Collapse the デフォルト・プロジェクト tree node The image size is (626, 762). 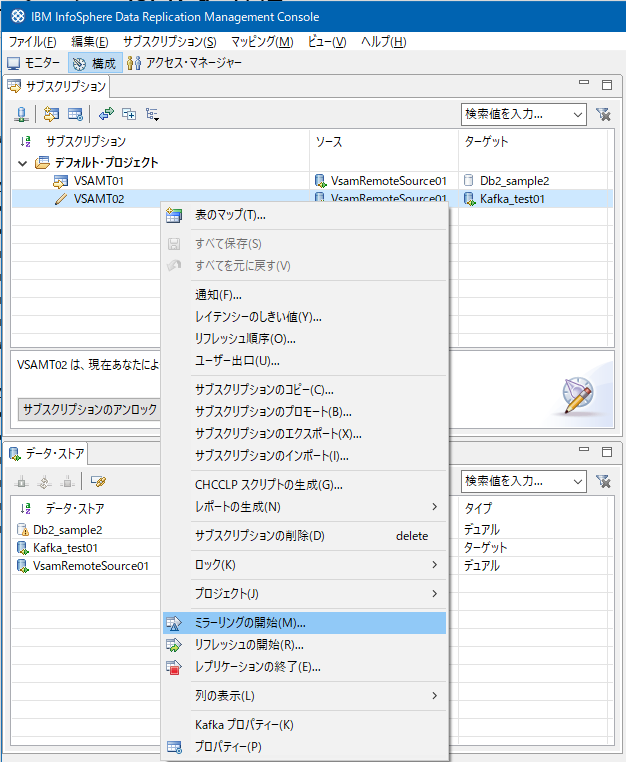tap(22, 163)
